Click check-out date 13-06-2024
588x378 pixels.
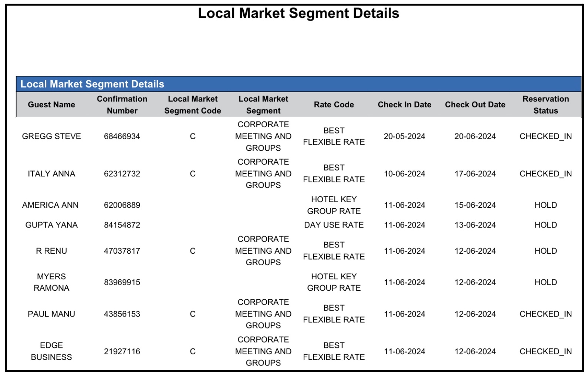[475, 225]
